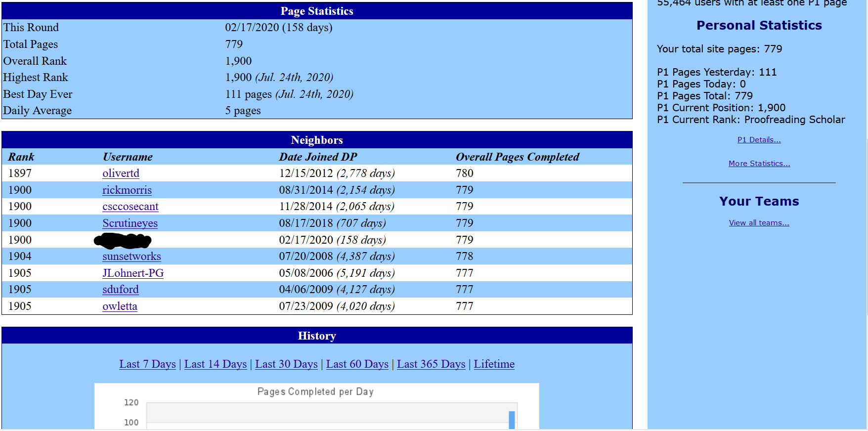Viewport: 868px width, 431px height.
Task: Click the Pages Completed per Day chart title
Action: [315, 392]
